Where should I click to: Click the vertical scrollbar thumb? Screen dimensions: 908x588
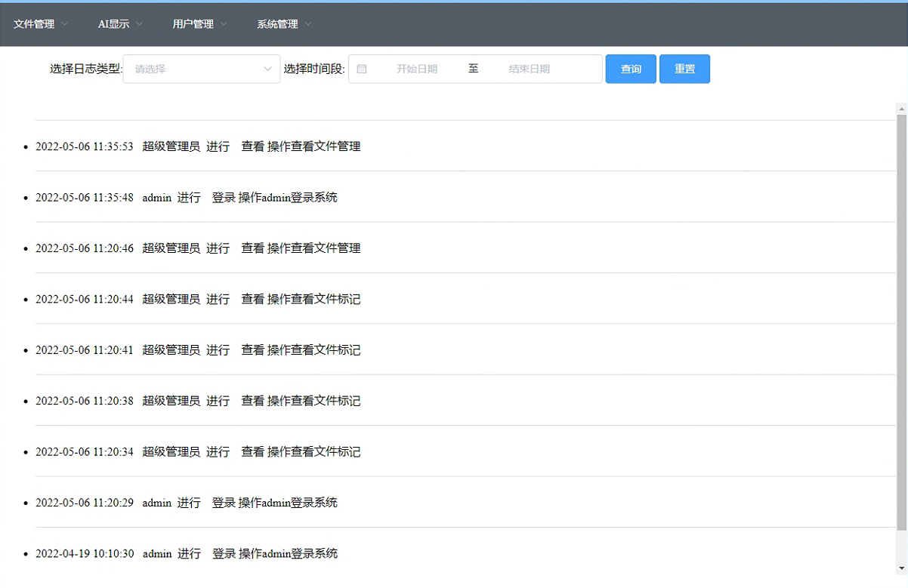(901, 317)
